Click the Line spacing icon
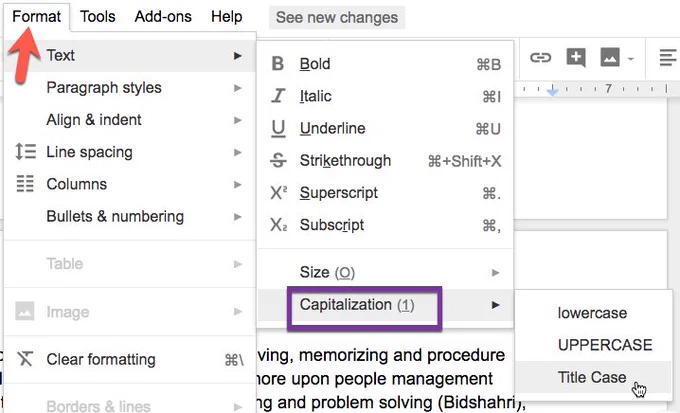This screenshot has height=413, width=680. [x=25, y=152]
